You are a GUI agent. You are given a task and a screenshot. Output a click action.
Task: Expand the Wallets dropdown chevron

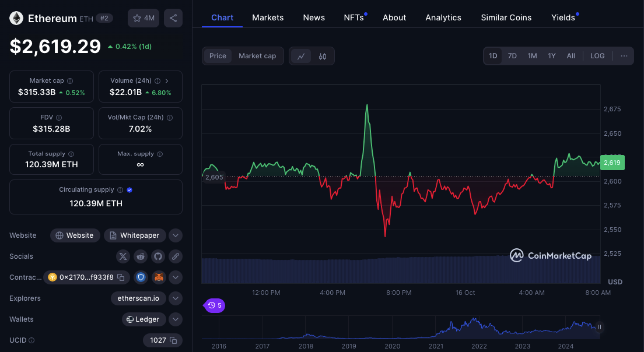176,319
